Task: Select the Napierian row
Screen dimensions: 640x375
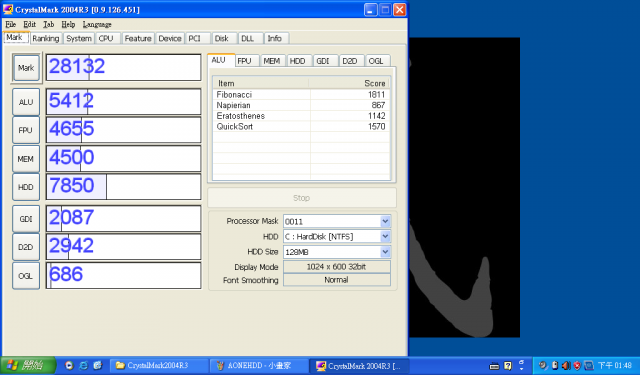Action: click(x=302, y=105)
